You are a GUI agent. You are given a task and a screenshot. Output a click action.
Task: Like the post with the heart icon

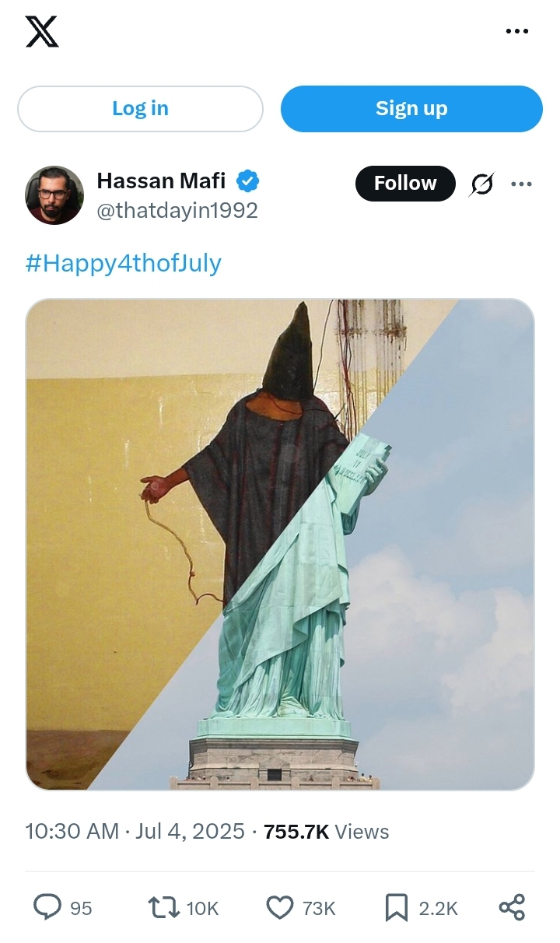[280, 907]
